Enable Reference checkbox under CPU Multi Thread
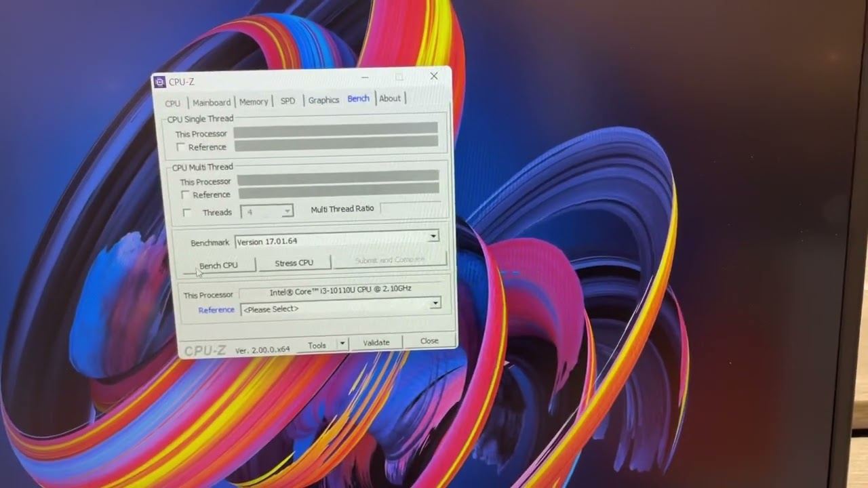This screenshot has width=868, height=488. [184, 195]
